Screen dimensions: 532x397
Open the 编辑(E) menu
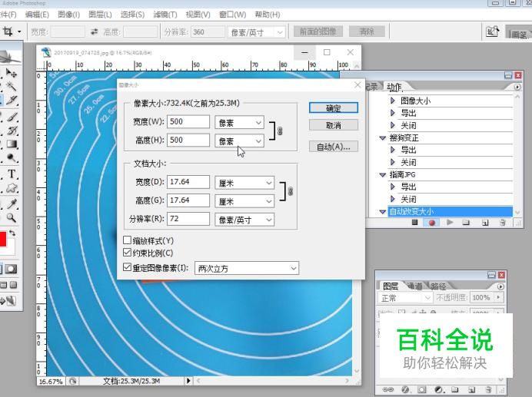37,15
